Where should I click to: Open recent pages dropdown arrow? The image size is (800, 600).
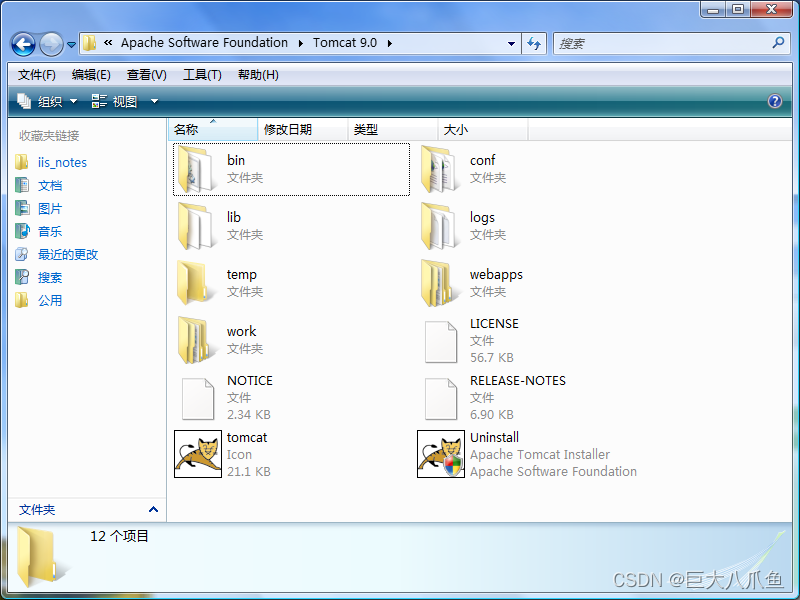pos(71,45)
